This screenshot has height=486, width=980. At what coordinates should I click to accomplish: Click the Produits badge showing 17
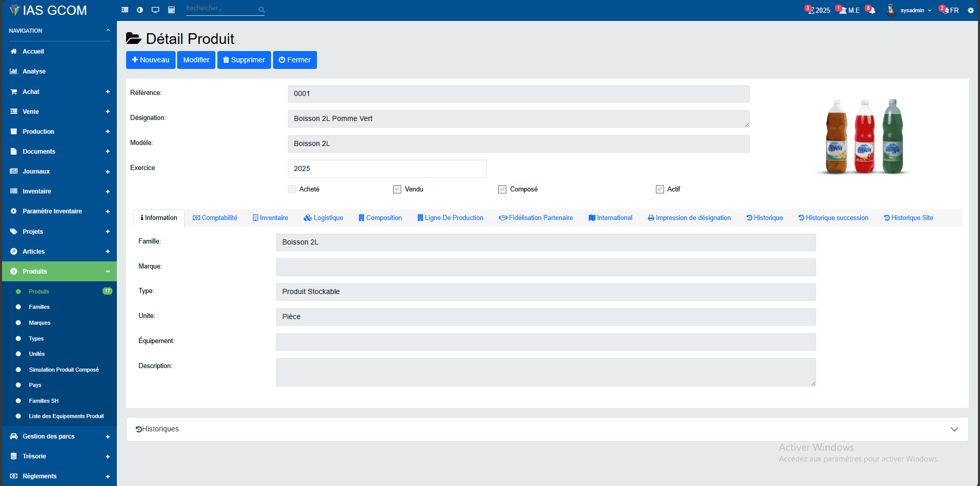[x=107, y=291]
